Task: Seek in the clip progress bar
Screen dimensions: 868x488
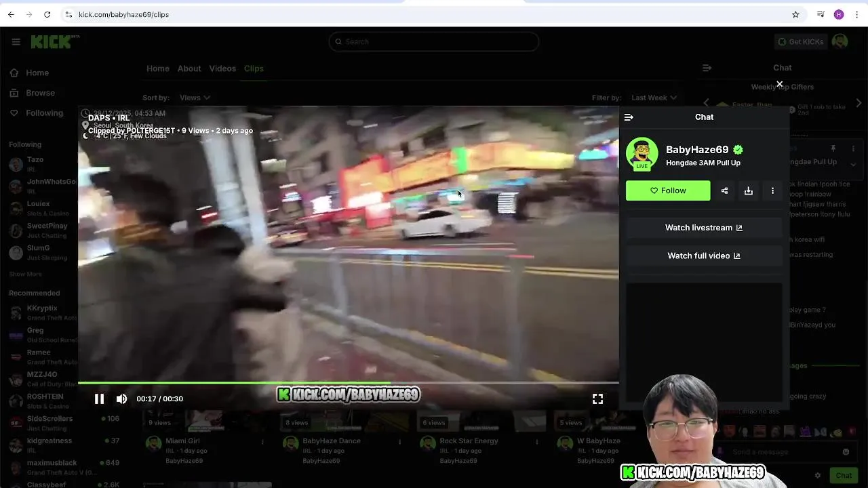Action: coord(348,383)
